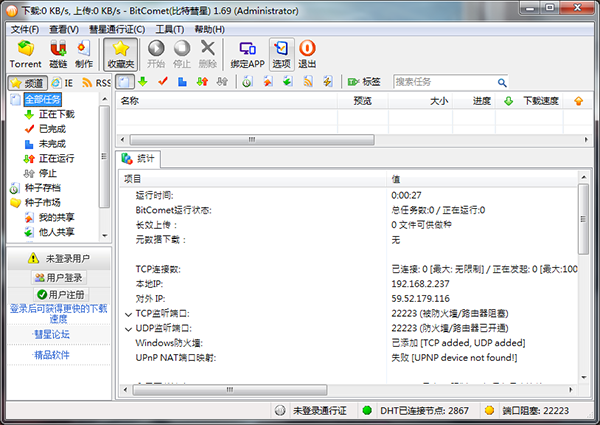Collapse the TCP监听端口 row
The height and width of the screenshot is (425, 600).
coord(125,313)
